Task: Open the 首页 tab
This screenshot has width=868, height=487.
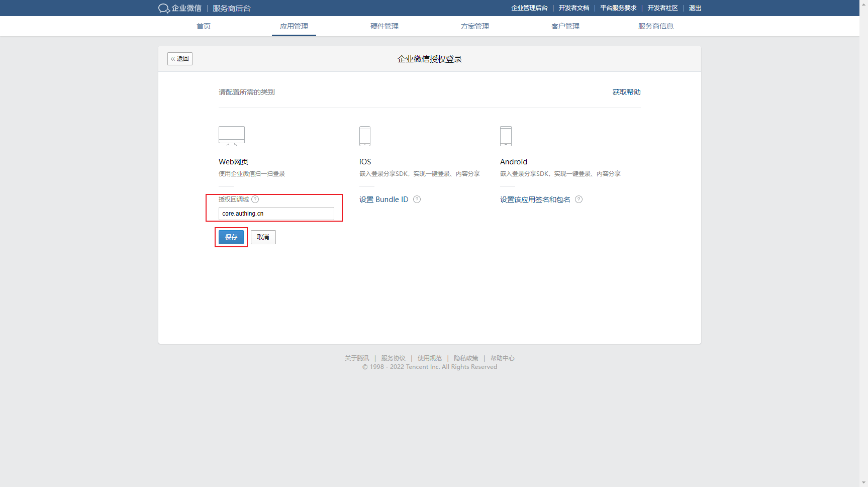Action: coord(204,26)
